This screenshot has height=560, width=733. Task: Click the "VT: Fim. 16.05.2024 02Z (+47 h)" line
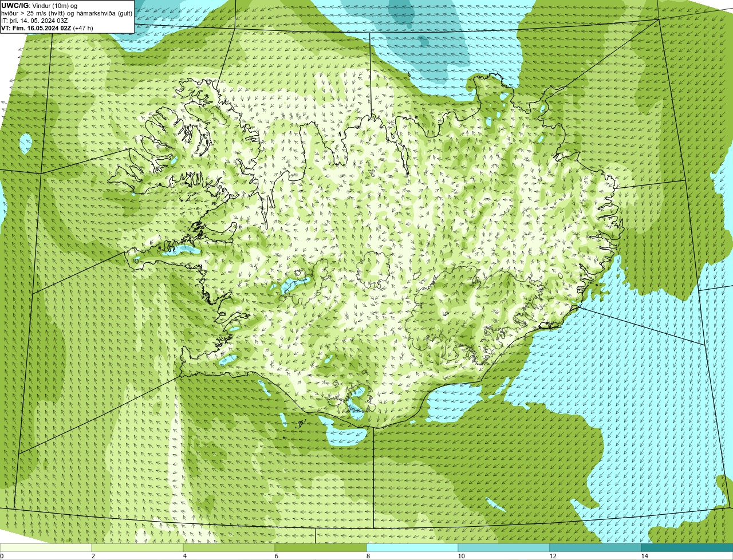point(47,28)
